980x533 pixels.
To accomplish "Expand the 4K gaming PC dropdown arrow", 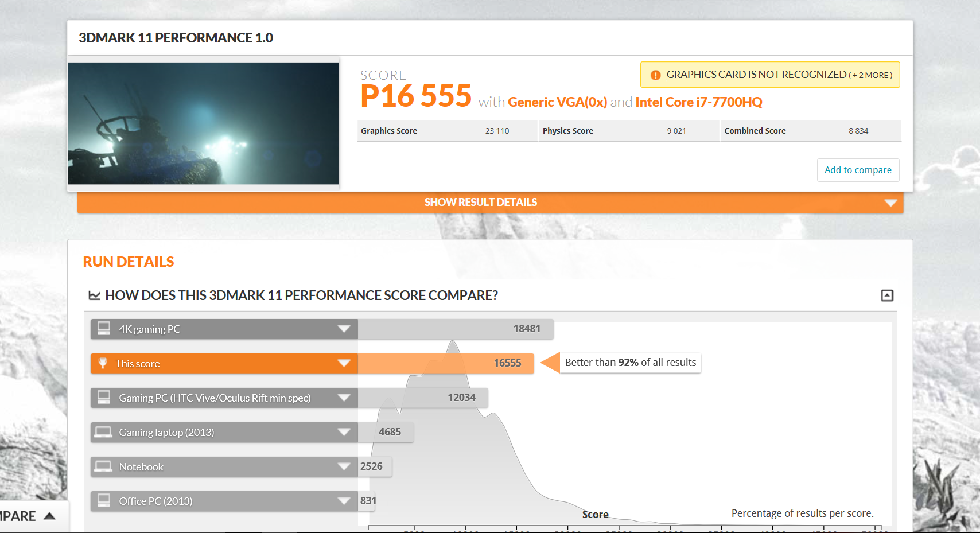I will pyautogui.click(x=344, y=329).
